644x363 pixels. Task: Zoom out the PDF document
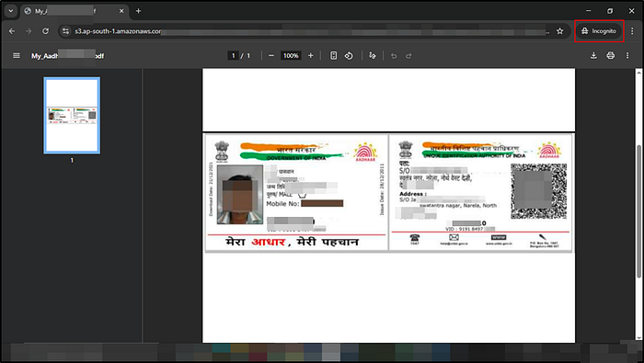pyautogui.click(x=271, y=55)
